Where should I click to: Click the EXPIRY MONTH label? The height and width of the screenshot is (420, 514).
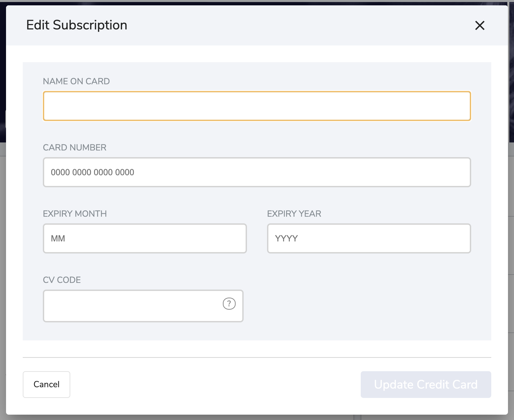pos(75,214)
